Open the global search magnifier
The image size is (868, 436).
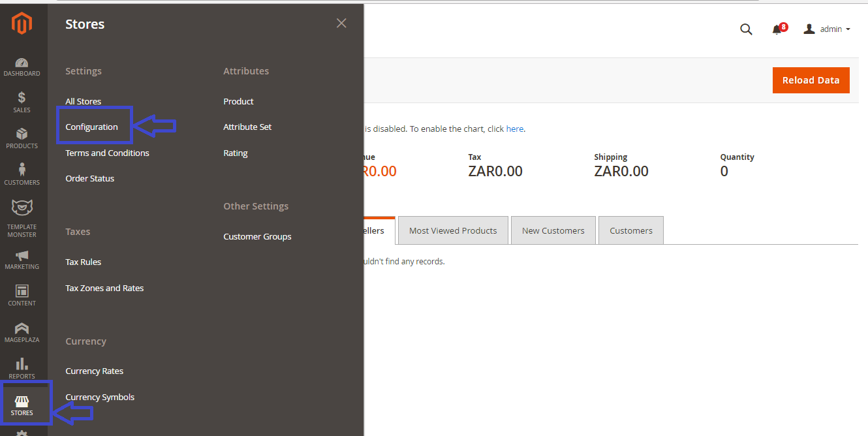tap(746, 29)
